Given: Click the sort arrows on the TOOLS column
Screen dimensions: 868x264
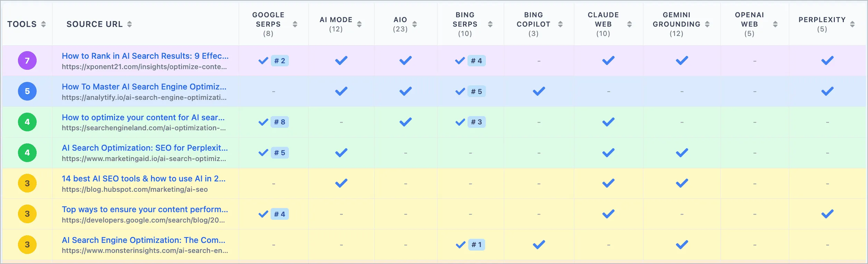Looking at the screenshot, I should [x=44, y=24].
